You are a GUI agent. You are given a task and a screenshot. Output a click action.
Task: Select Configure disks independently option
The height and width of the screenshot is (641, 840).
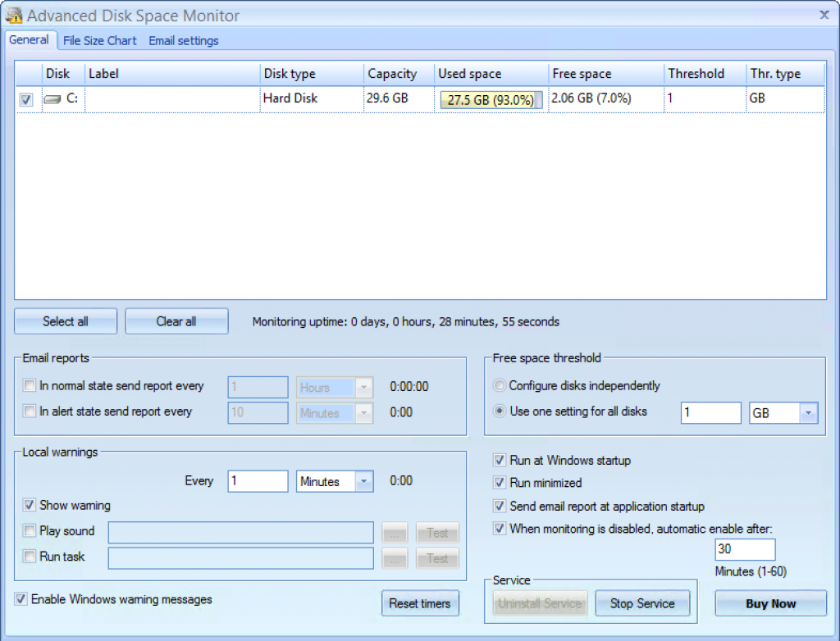[499, 385]
